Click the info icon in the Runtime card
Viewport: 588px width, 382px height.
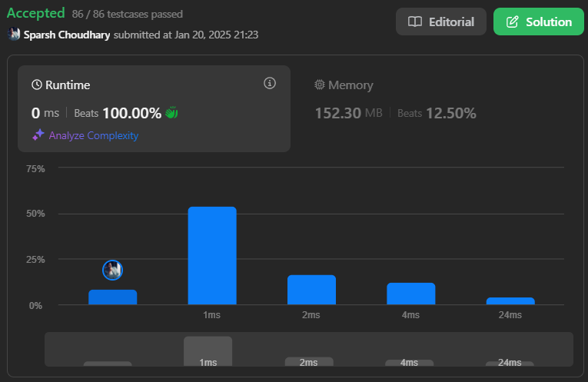[269, 84]
